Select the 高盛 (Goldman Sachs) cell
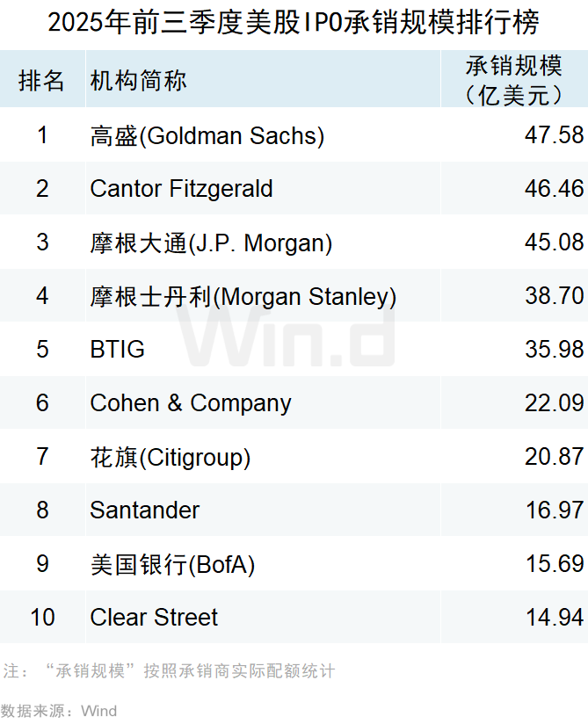The height and width of the screenshot is (724, 588). click(x=207, y=135)
